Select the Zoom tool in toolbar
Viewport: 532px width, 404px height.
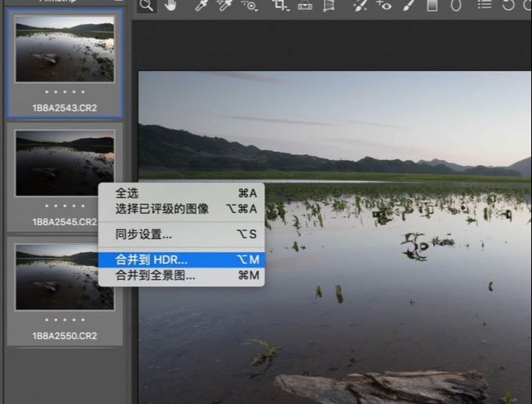click(146, 5)
